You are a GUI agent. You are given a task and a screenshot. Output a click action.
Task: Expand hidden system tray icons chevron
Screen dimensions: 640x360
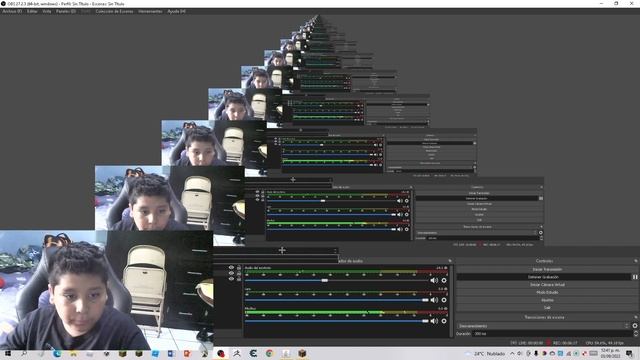[512, 353]
